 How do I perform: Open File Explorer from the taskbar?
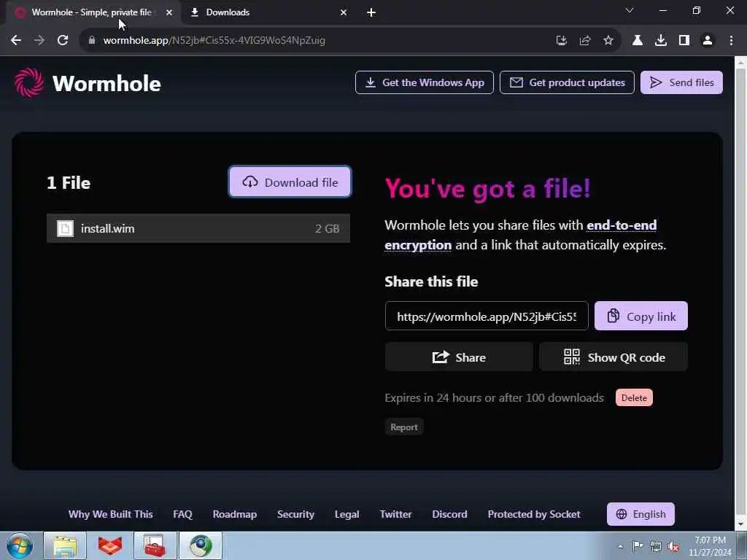click(65, 545)
